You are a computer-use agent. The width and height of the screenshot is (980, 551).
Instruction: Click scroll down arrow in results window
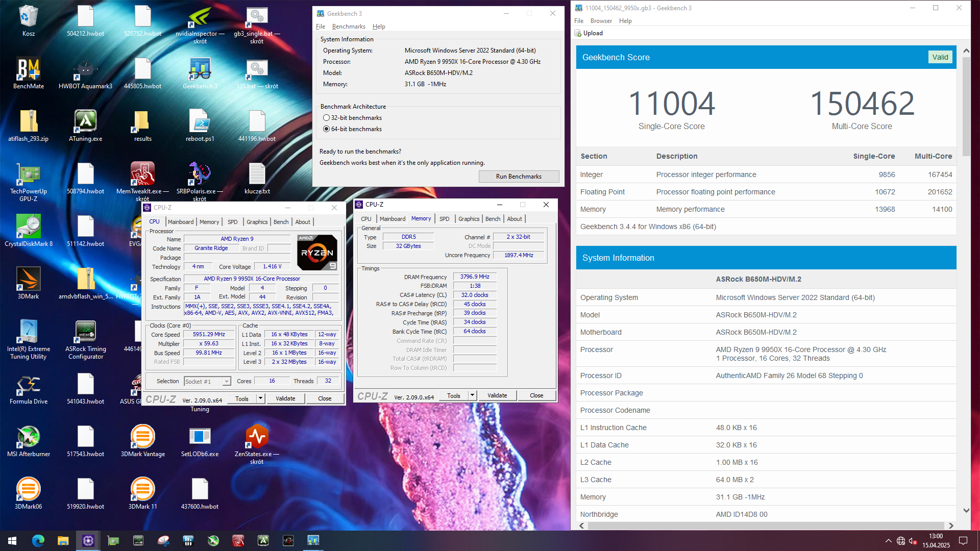click(966, 510)
